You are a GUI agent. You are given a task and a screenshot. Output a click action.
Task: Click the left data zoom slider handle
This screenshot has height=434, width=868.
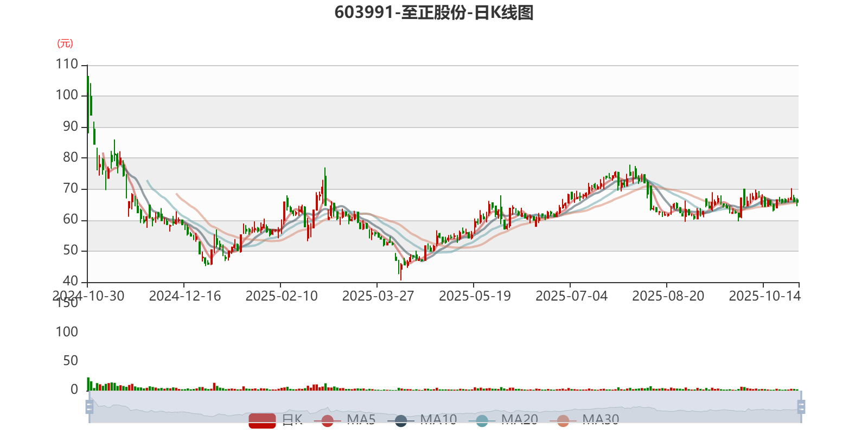[x=90, y=406]
